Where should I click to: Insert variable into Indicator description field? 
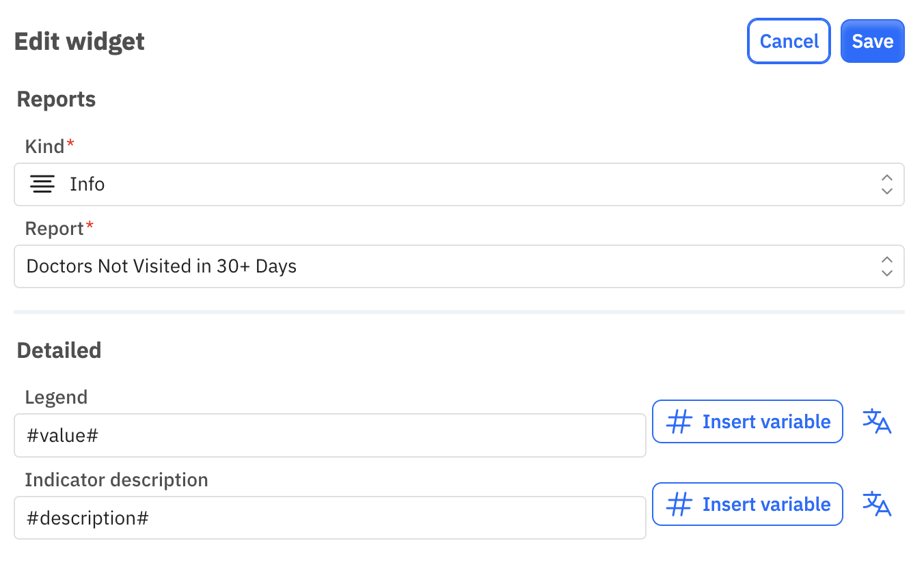tap(748, 504)
